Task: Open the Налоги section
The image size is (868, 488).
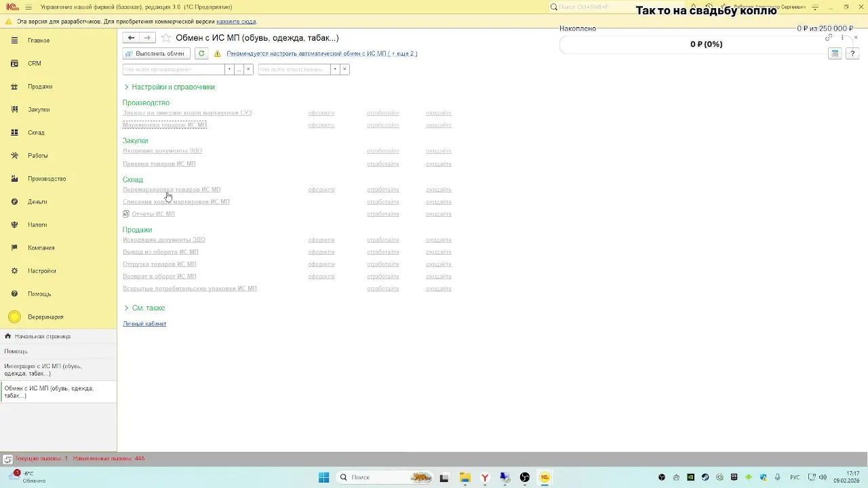Action: 37,225
